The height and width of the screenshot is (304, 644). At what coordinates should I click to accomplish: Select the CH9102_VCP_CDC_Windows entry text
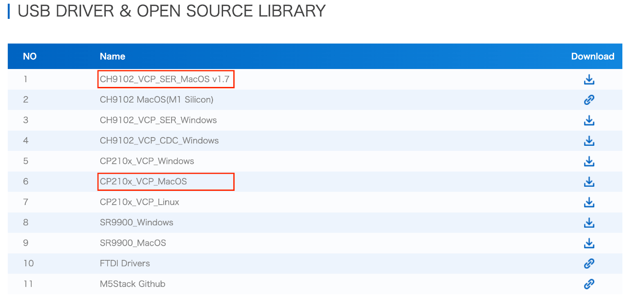[159, 140]
